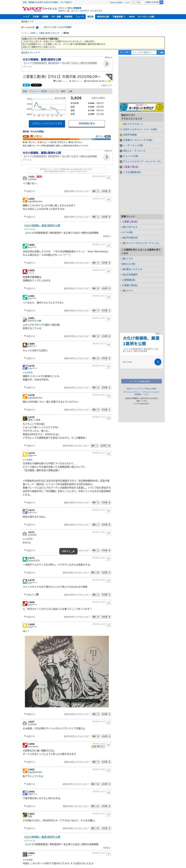Image resolution: width=186 pixels, height=868 pixels.
Task: Open dropdown chevron on comment 1470
Action: coord(108,581)
